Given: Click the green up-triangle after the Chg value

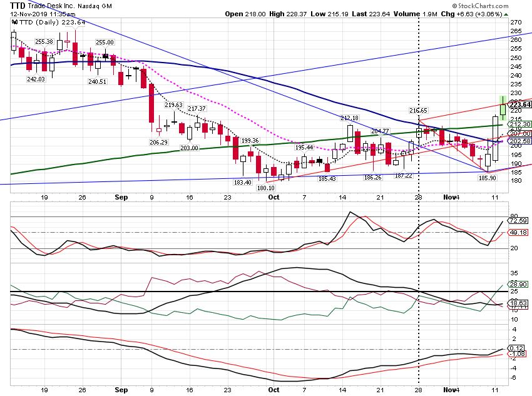Looking at the screenshot, I should (506, 14).
